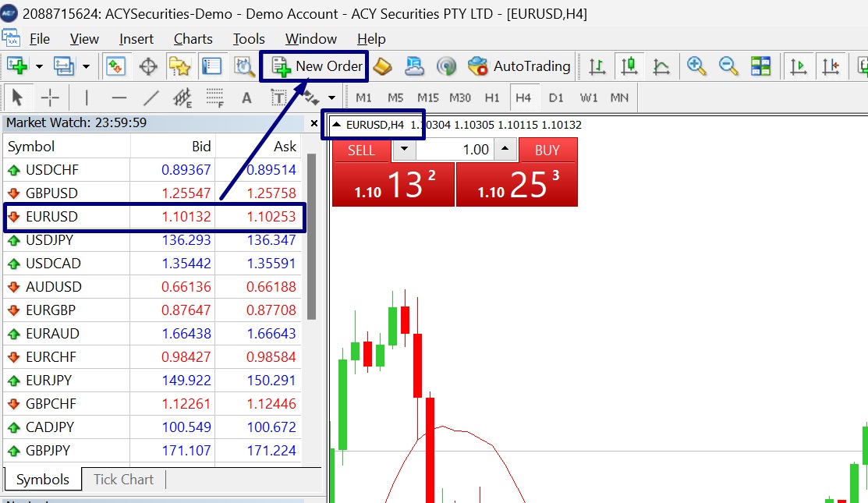Open the trade volume dropdown arrow
The height and width of the screenshot is (503, 868).
404,150
